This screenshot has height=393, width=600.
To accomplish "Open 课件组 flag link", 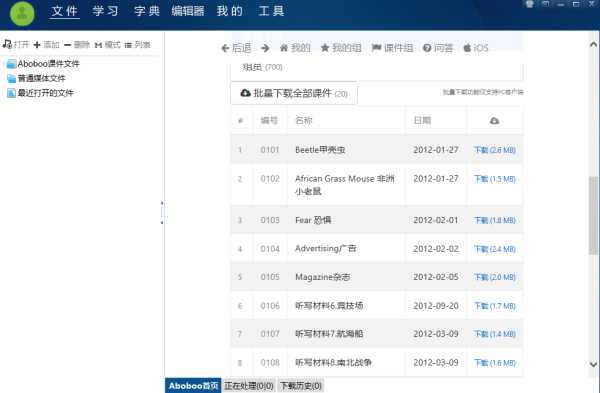I will click(393, 48).
